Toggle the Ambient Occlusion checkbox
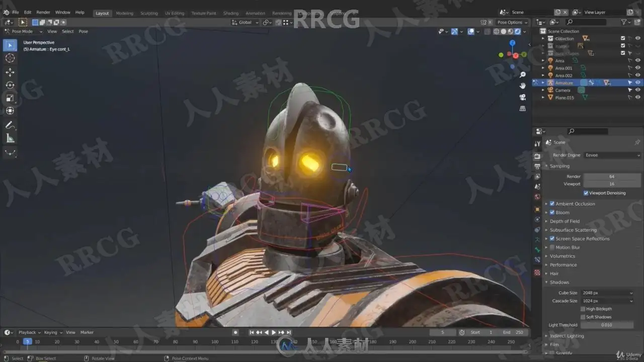The height and width of the screenshot is (362, 644). (552, 204)
